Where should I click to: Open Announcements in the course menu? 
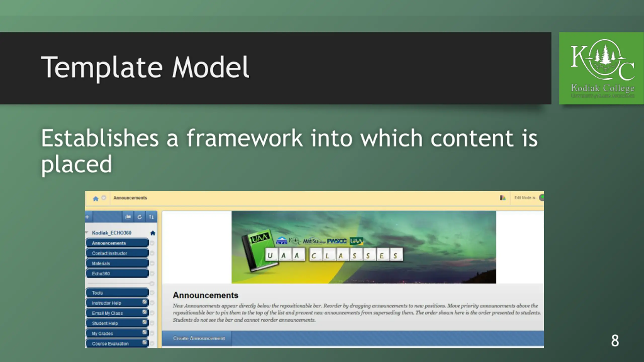pos(117,243)
